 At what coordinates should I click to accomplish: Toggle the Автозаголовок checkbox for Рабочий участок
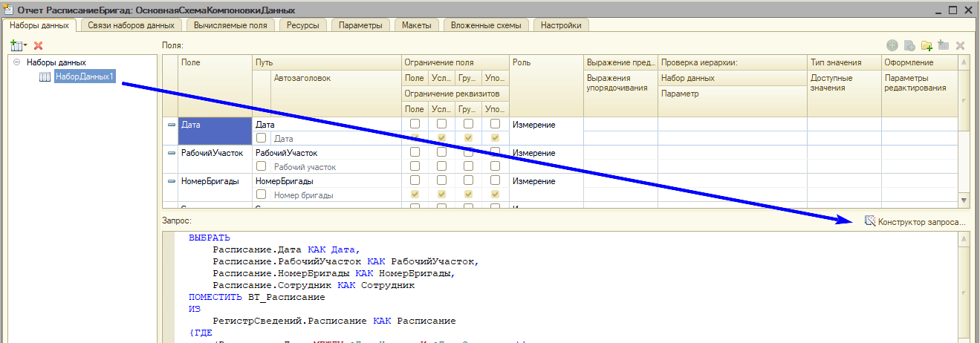coord(262,166)
